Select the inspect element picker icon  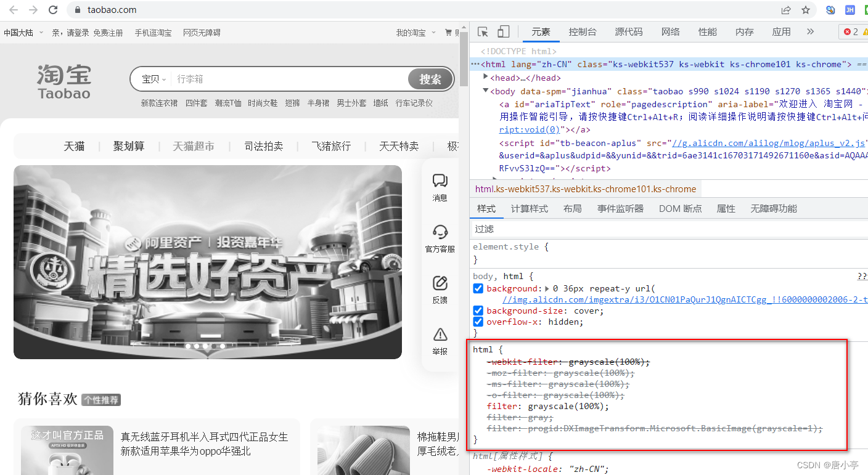483,31
